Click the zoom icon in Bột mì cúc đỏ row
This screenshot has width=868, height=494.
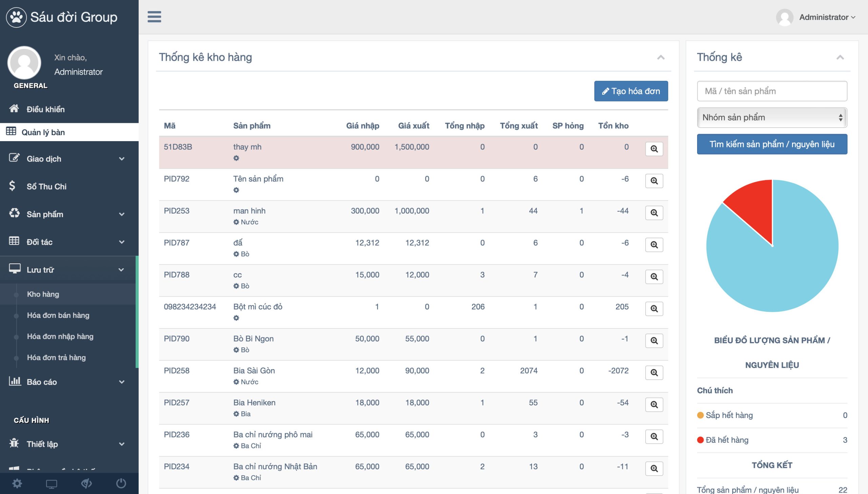coord(654,309)
